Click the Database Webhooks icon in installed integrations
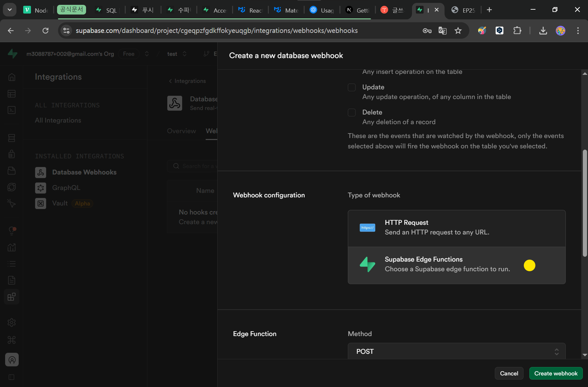 (x=41, y=173)
